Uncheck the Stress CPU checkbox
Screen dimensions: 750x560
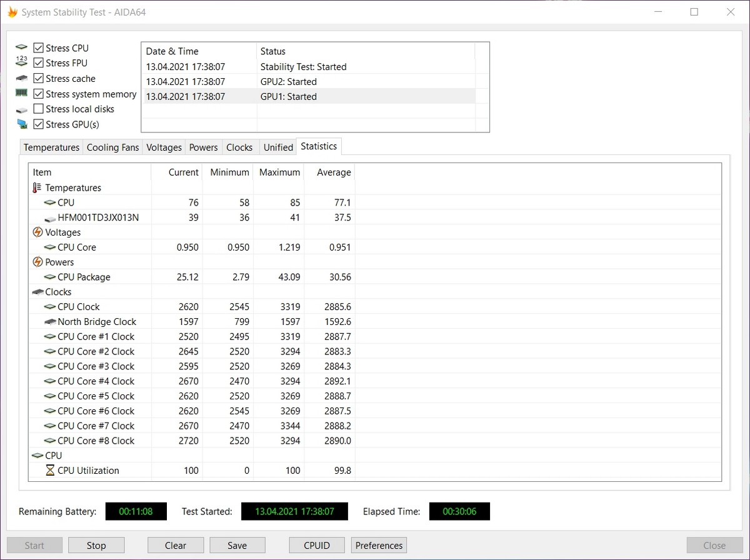click(x=38, y=48)
